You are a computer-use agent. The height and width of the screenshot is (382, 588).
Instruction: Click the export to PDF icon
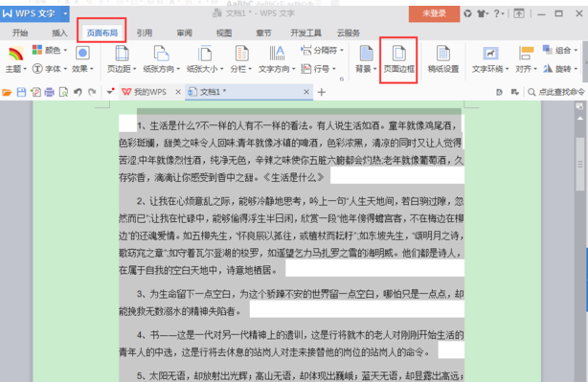pos(35,92)
